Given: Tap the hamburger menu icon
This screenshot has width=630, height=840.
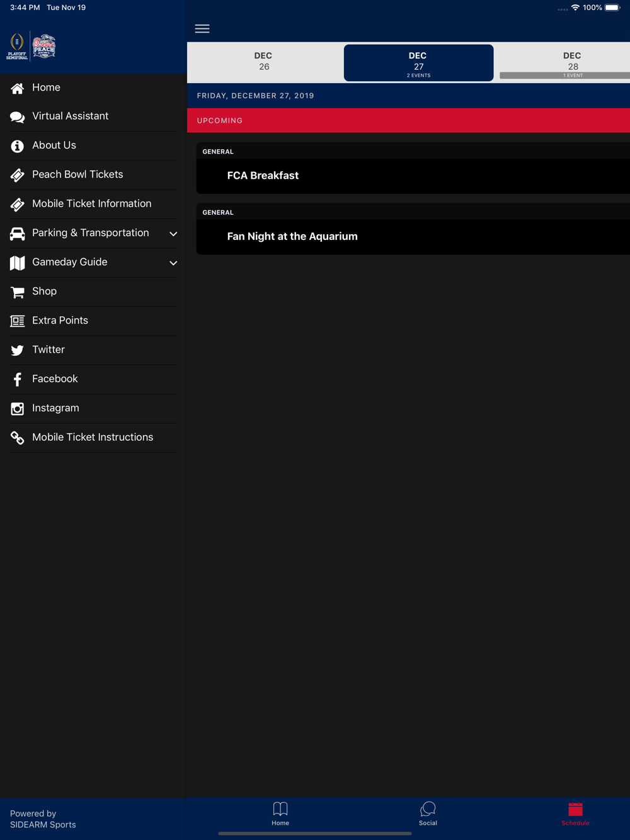Looking at the screenshot, I should coord(202,28).
